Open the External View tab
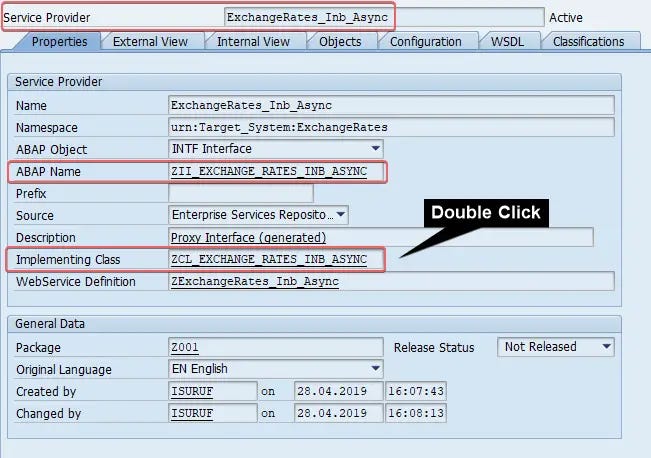Viewport: 651px width, 458px height. pyautogui.click(x=150, y=42)
